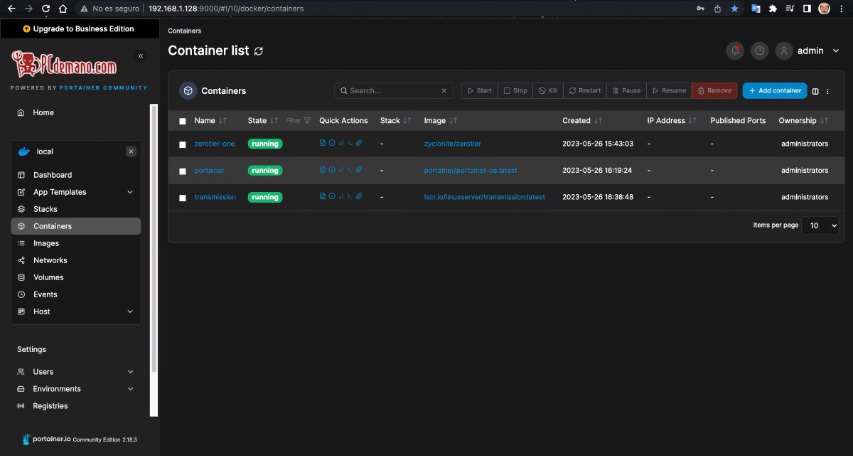Expand the App Templates submenu
Viewport: 853px width, 456px height.
point(130,192)
